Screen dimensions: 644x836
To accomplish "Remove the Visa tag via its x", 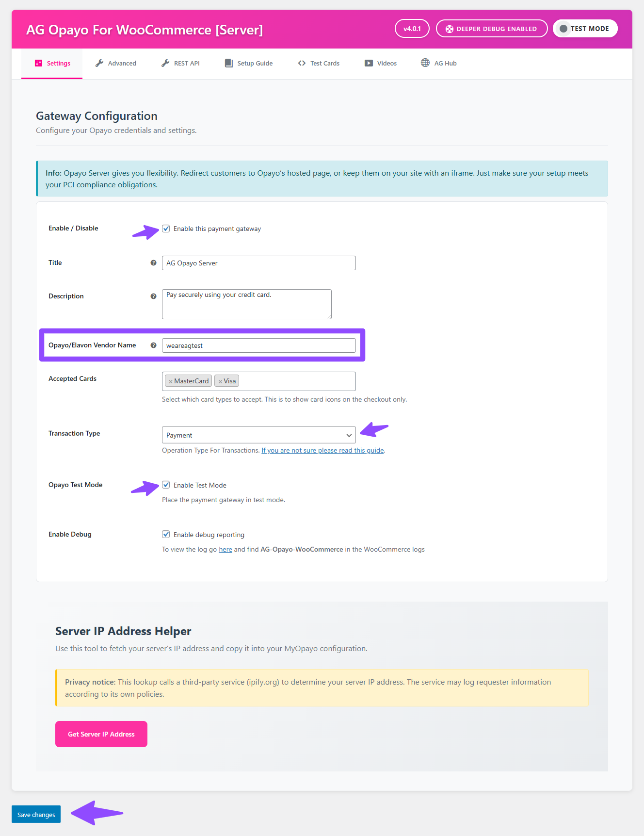I will [x=220, y=381].
